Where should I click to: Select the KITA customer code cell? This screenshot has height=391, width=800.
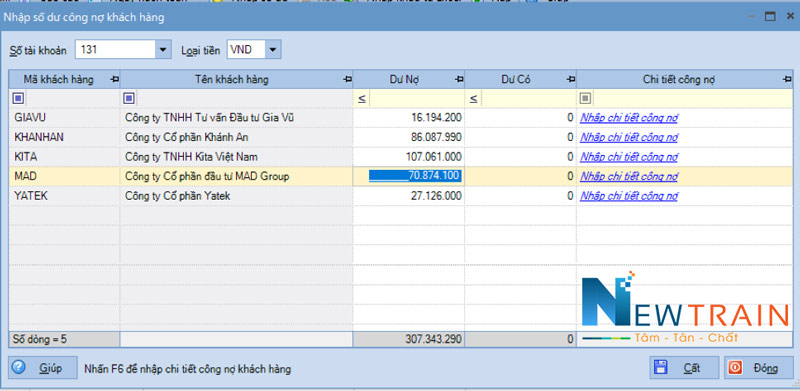click(64, 157)
